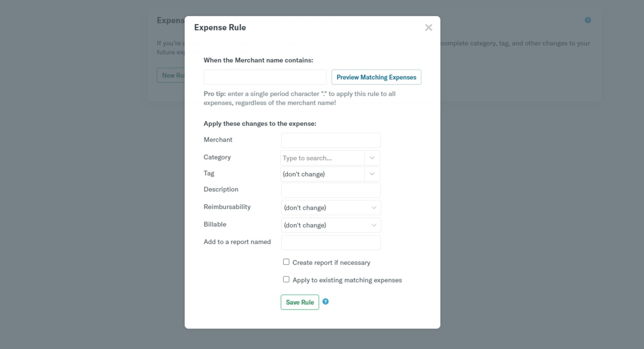
Task: Click the "Add to a report named" field
Action: point(330,242)
